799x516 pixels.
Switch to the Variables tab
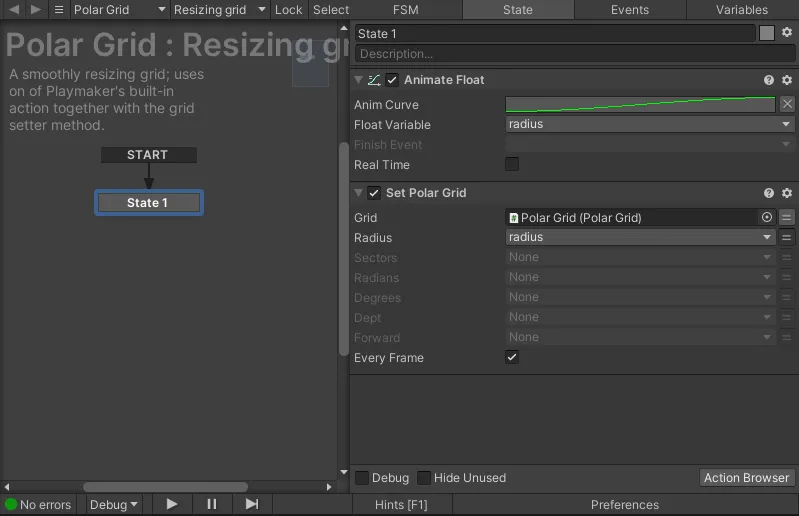(x=742, y=10)
